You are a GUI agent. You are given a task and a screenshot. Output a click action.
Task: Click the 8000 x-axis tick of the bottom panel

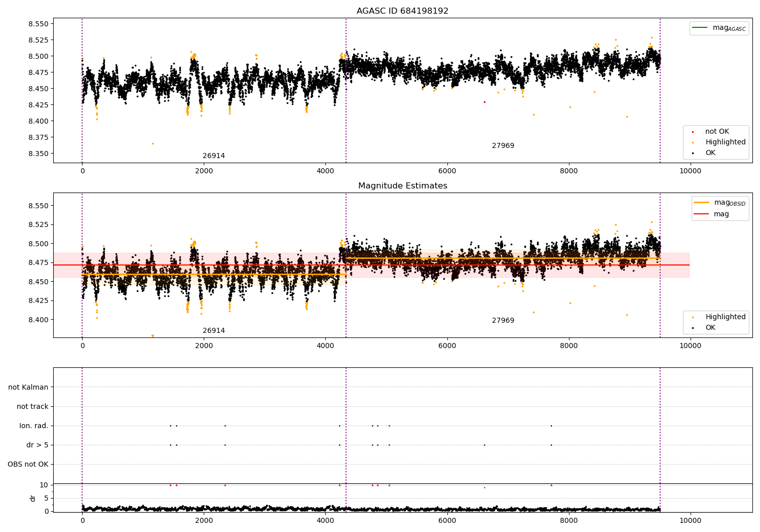(568, 521)
